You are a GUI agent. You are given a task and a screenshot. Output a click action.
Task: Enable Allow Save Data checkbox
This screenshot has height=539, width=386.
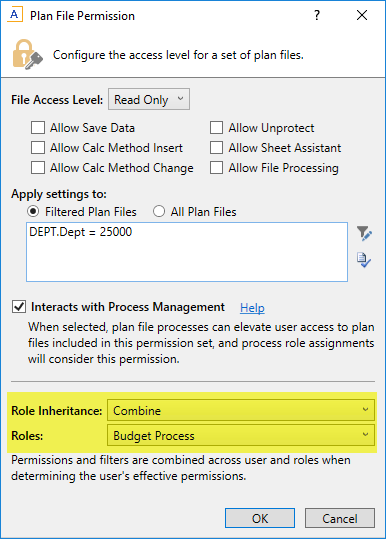[38, 128]
